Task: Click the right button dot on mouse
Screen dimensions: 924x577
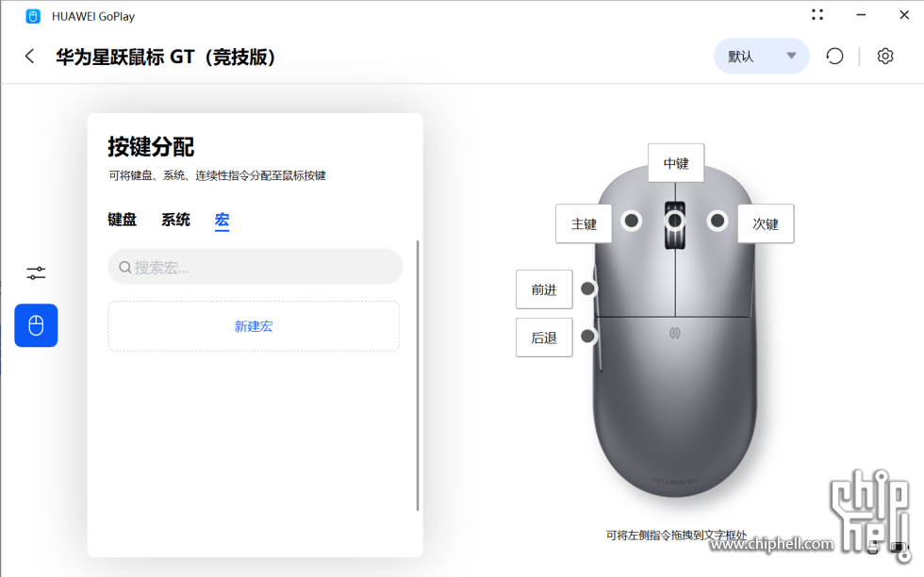Action: pos(718,221)
